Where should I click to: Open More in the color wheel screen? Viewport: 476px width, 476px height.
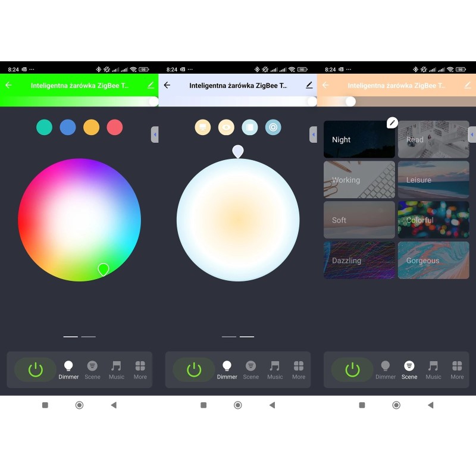tap(140, 369)
